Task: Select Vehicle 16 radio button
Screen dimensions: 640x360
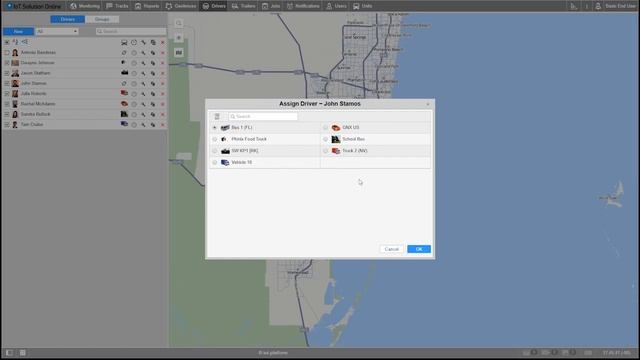Action: (215, 162)
